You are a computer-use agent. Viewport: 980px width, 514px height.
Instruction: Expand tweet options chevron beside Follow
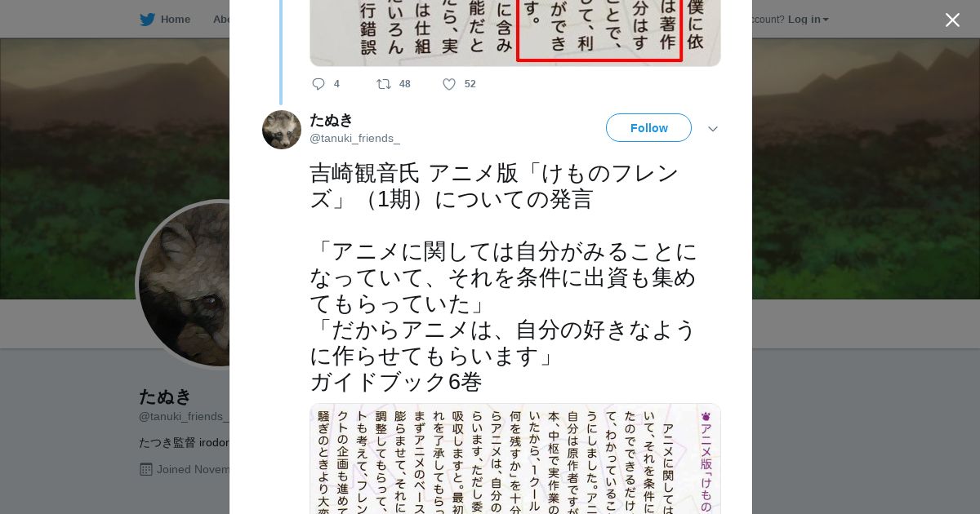click(713, 129)
